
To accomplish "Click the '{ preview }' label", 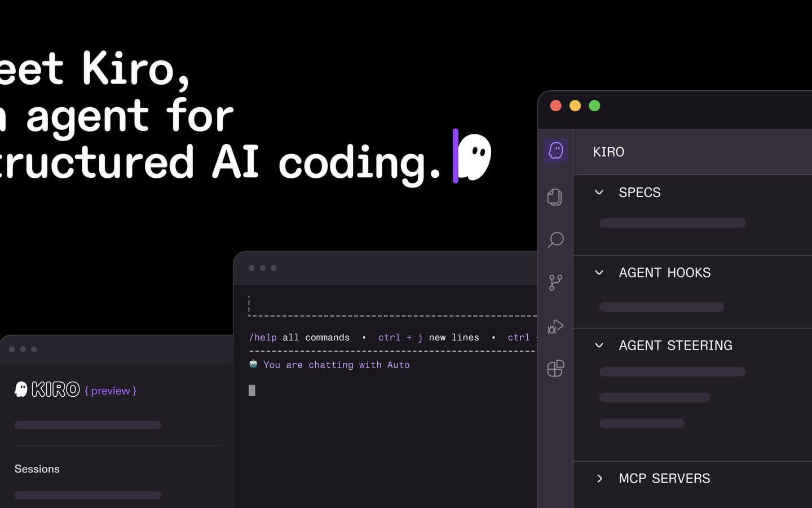I will (111, 391).
